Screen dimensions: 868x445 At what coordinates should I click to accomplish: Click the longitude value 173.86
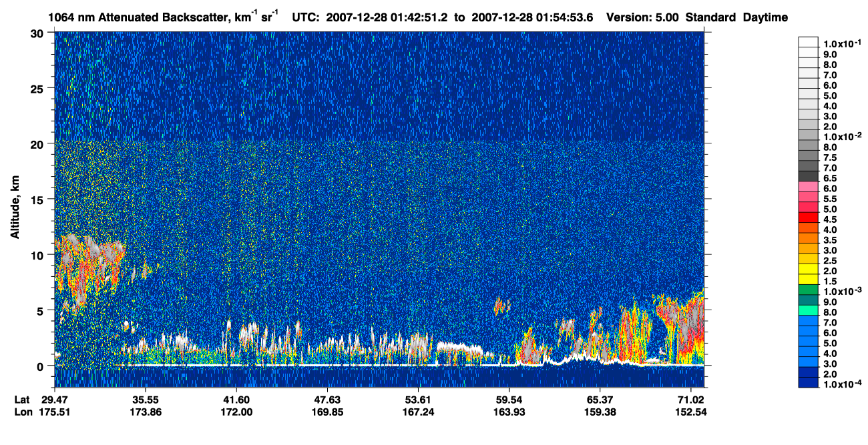click(145, 412)
